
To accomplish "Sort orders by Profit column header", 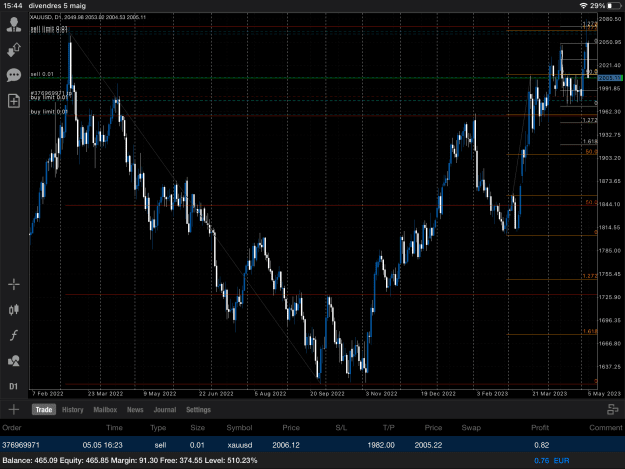I will [x=540, y=428].
